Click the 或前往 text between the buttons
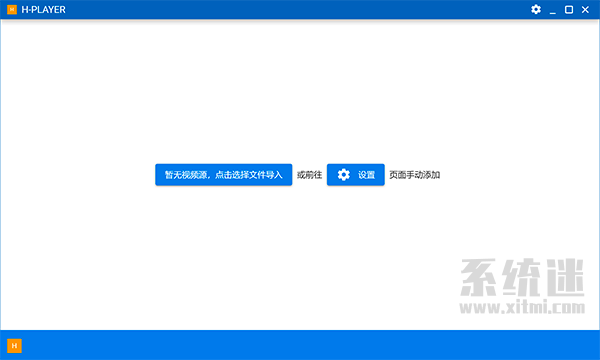600x360 pixels. pos(309,175)
